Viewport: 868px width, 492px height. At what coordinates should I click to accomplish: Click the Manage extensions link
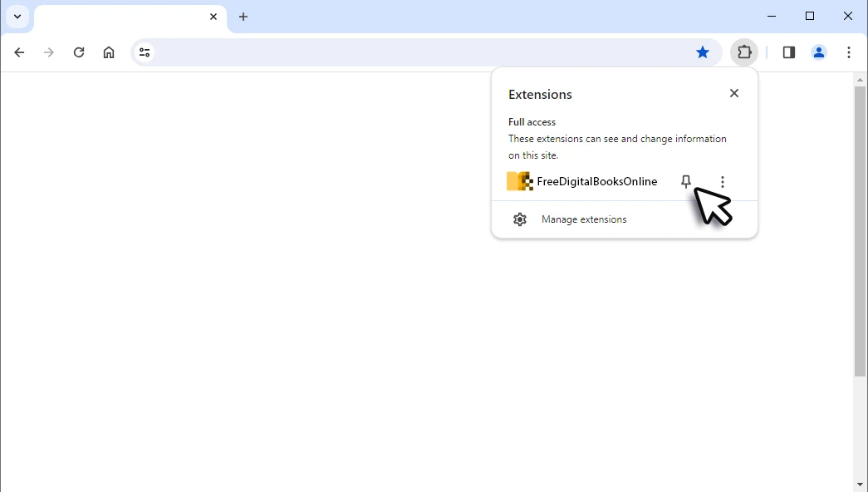(x=584, y=219)
